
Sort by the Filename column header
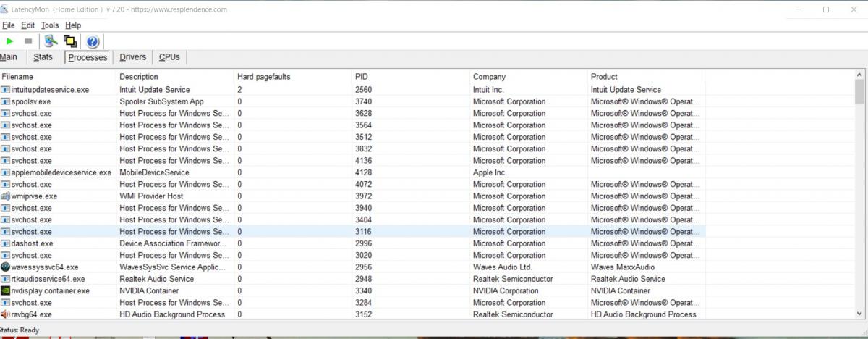coord(58,76)
